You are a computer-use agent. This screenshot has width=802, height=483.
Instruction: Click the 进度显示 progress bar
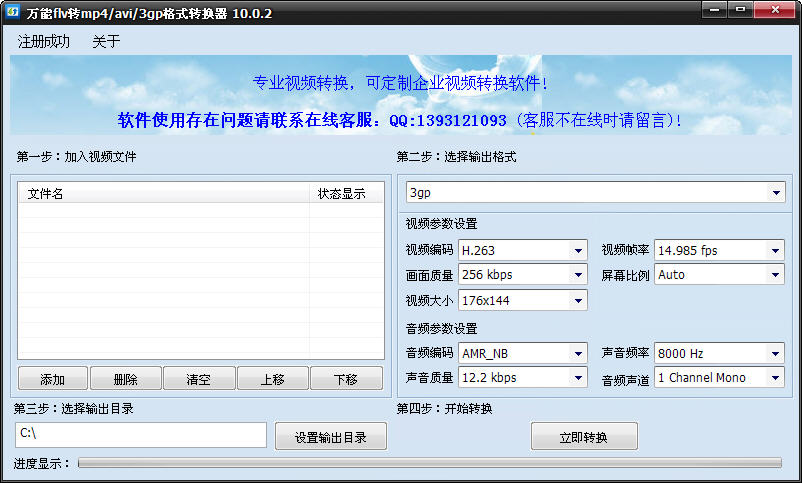point(430,463)
